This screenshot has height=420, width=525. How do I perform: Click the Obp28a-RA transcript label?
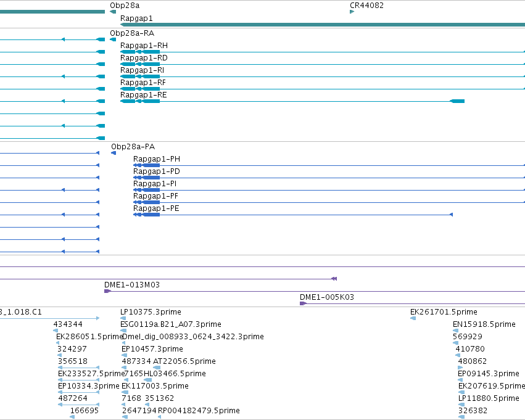tap(132, 33)
